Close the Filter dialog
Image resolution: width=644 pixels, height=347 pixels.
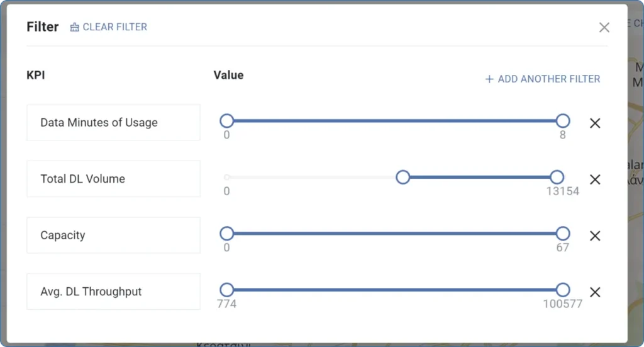604,27
